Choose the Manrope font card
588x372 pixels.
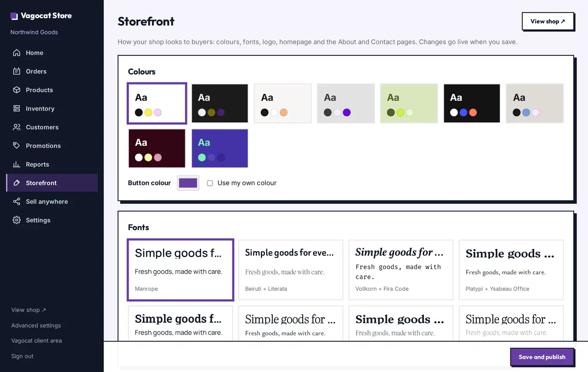pos(180,270)
